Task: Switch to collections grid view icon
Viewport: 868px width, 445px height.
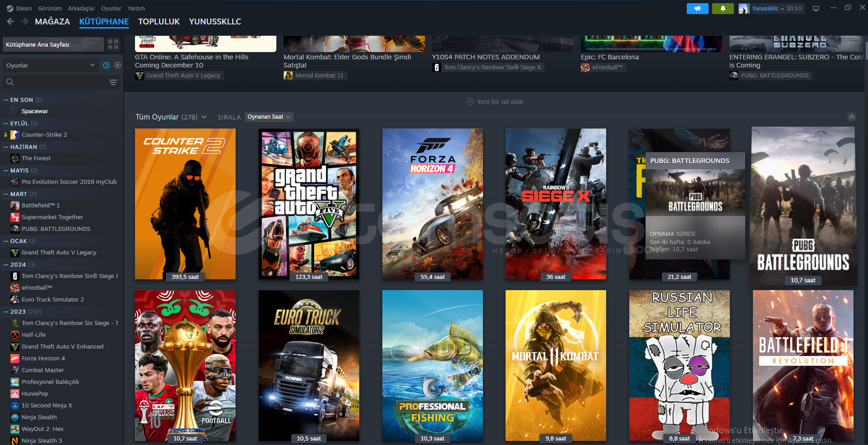Action: (113, 44)
